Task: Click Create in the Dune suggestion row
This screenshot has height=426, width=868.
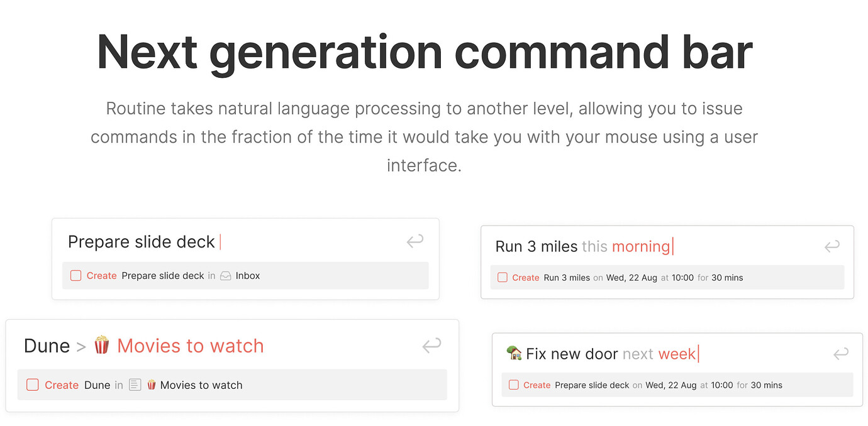Action: [x=62, y=385]
